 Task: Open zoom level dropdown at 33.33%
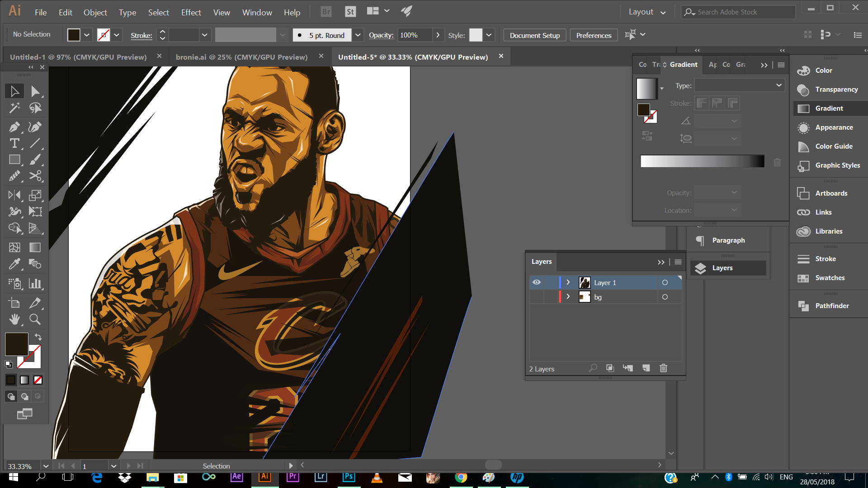pyautogui.click(x=46, y=466)
